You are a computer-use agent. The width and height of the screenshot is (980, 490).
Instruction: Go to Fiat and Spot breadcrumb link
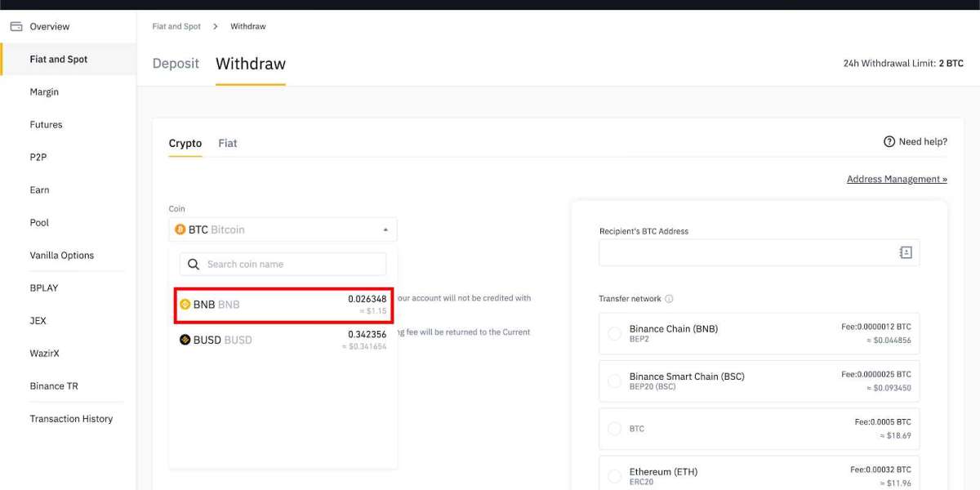pyautogui.click(x=176, y=26)
